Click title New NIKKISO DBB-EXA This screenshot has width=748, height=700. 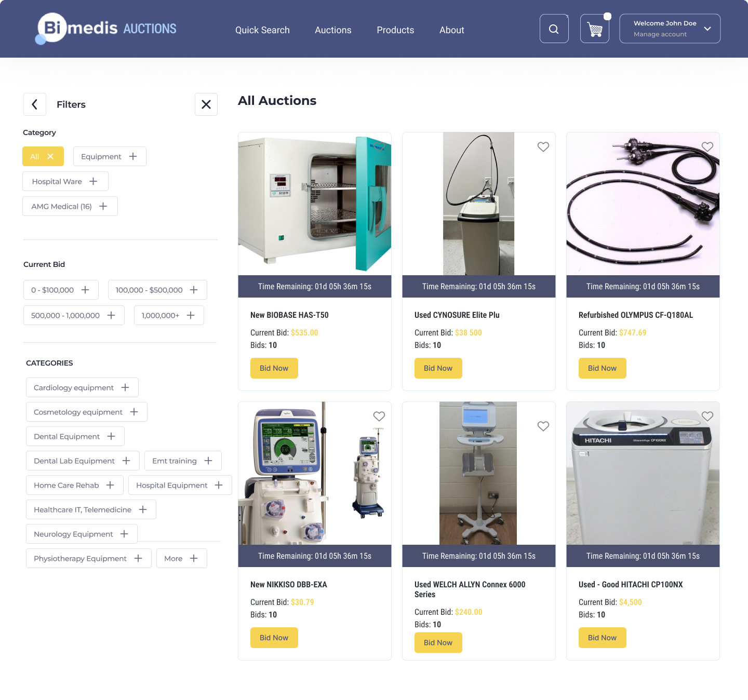pyautogui.click(x=289, y=585)
